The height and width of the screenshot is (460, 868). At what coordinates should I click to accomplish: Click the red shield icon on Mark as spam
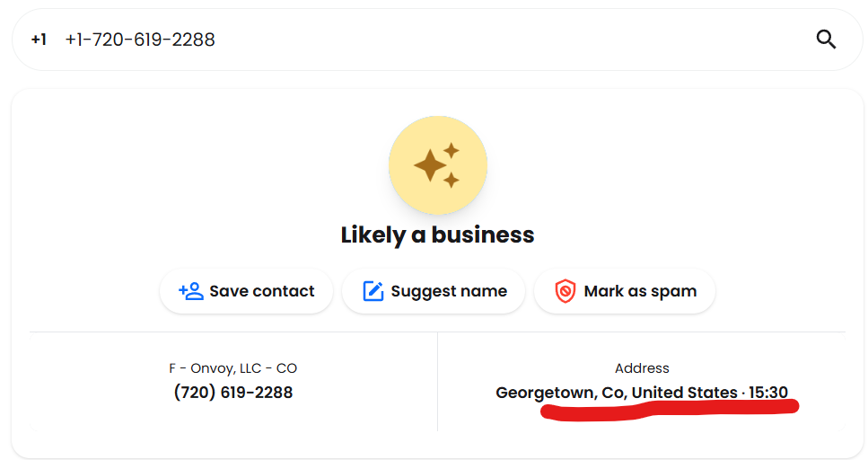[x=565, y=291]
